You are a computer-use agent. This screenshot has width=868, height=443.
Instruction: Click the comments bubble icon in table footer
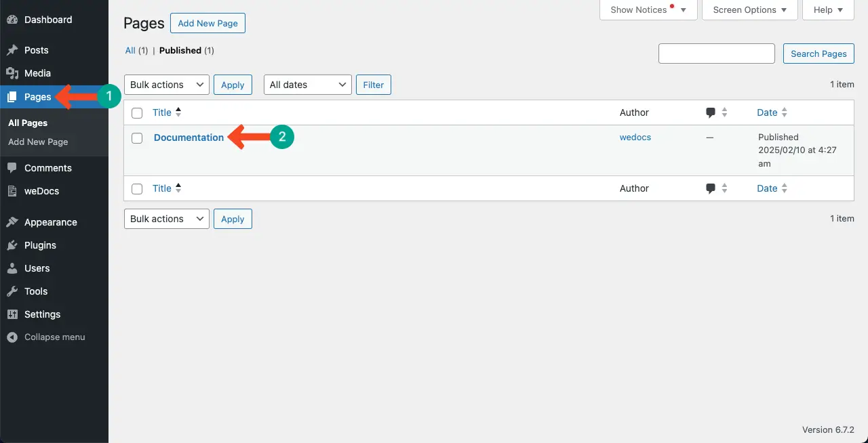coord(711,189)
